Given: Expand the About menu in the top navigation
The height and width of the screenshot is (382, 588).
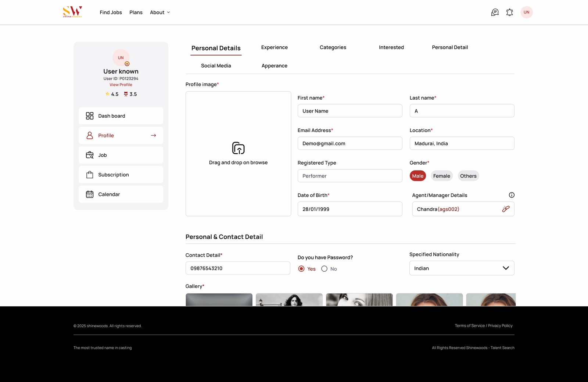Looking at the screenshot, I should [x=160, y=13].
